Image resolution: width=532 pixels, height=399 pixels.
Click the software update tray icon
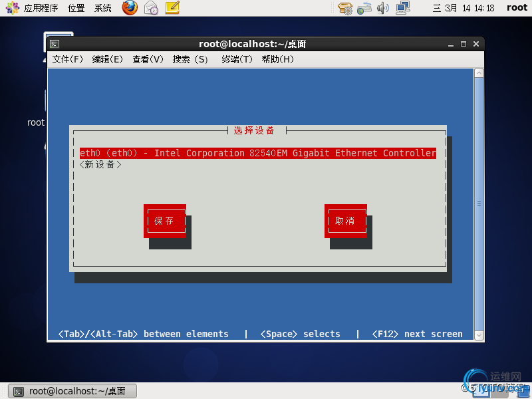(345, 8)
